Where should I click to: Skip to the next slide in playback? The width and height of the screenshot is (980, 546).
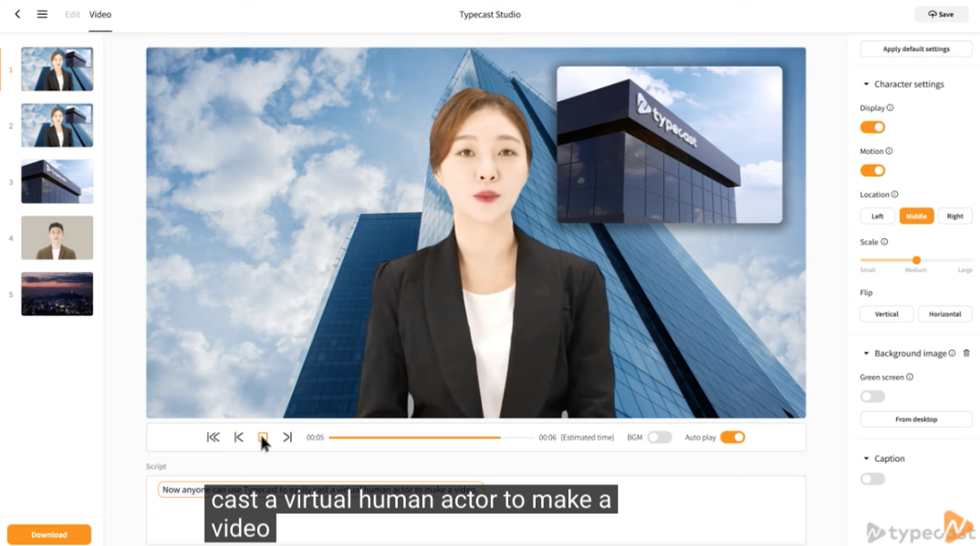(x=287, y=437)
